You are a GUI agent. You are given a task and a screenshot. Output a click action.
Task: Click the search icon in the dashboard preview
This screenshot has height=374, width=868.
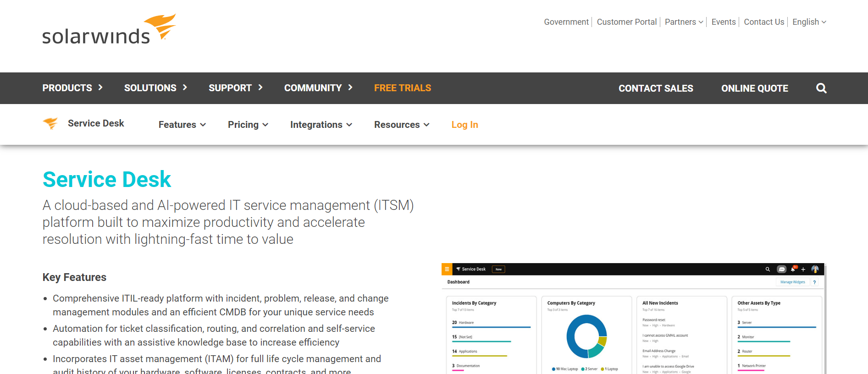tap(768, 269)
